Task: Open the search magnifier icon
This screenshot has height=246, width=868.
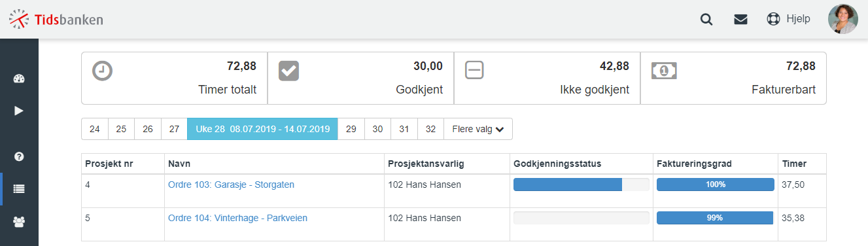Action: 706,19
